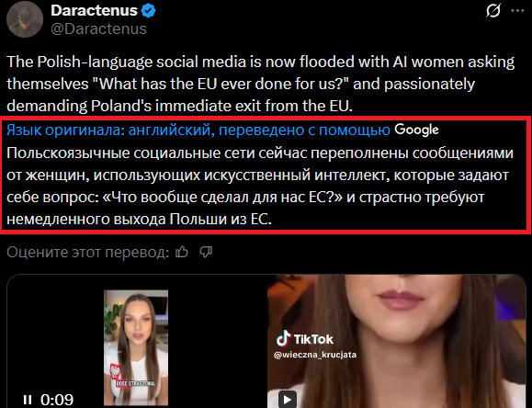The width and height of the screenshot is (532, 408).
Task: Open the three-dot more options menu
Action: (517, 10)
